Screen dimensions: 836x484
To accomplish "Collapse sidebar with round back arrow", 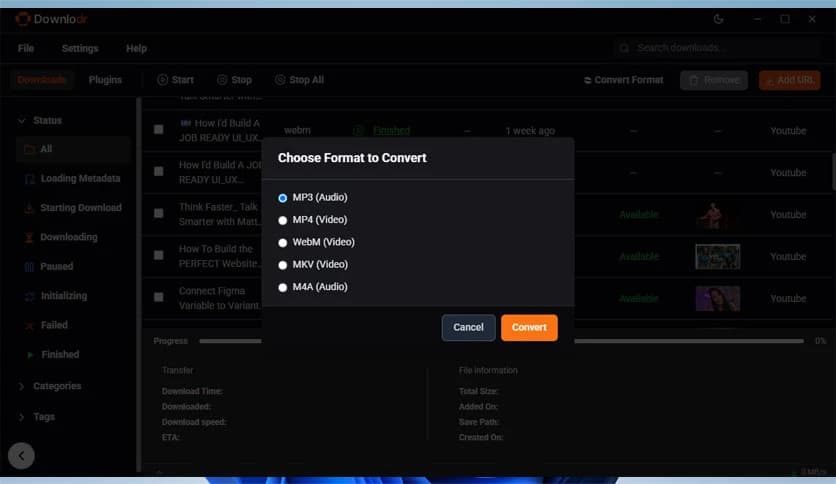I will [x=21, y=456].
